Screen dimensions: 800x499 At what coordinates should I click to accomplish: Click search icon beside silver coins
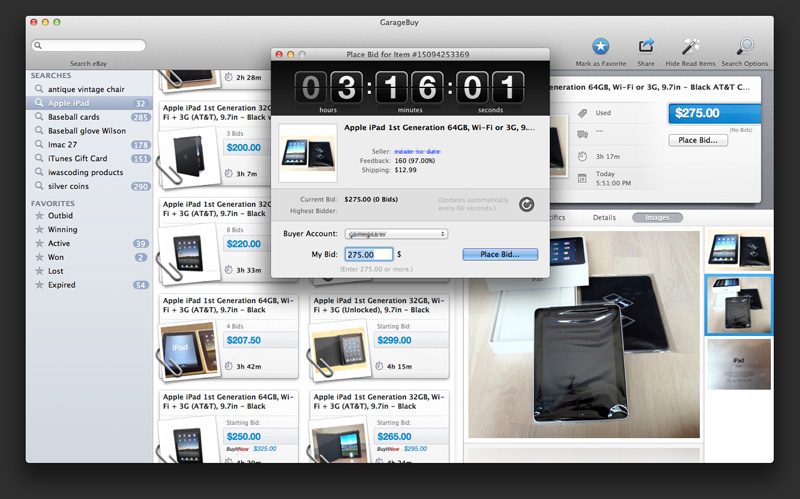pos(39,186)
